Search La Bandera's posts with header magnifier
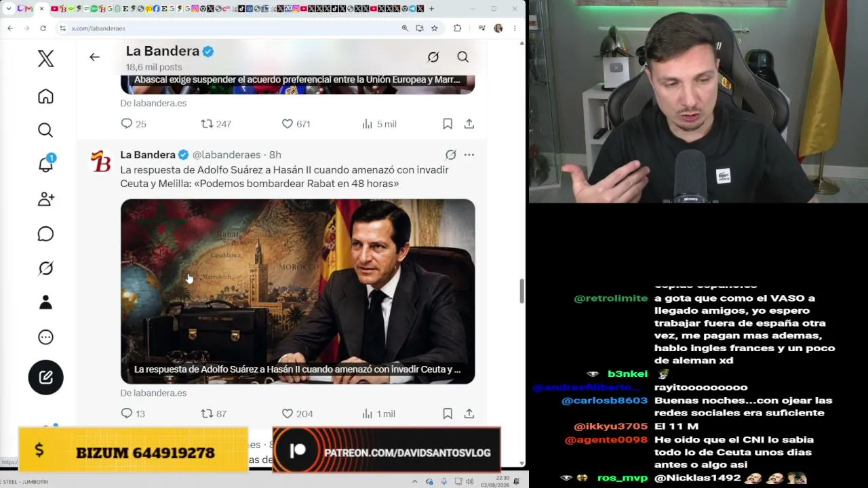Image resolution: width=868 pixels, height=488 pixels. 462,57
